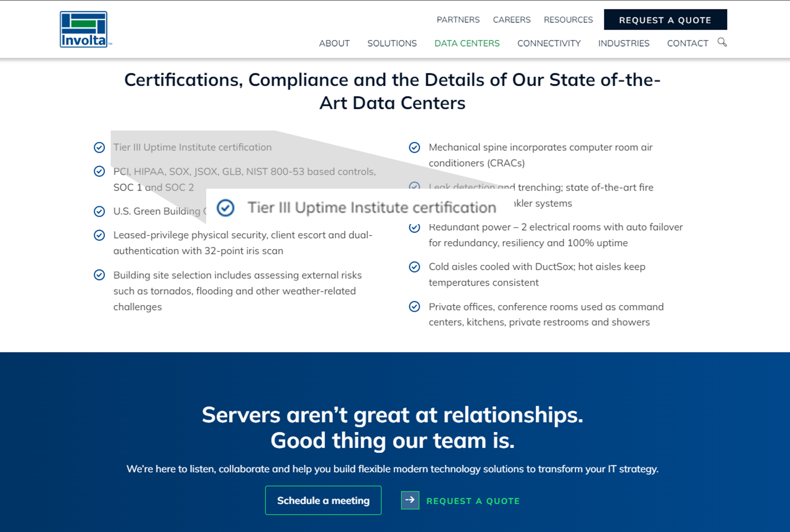790x532 pixels.
Task: Click text 'Mechanical spine incorporates computer room air'
Action: [x=541, y=147]
